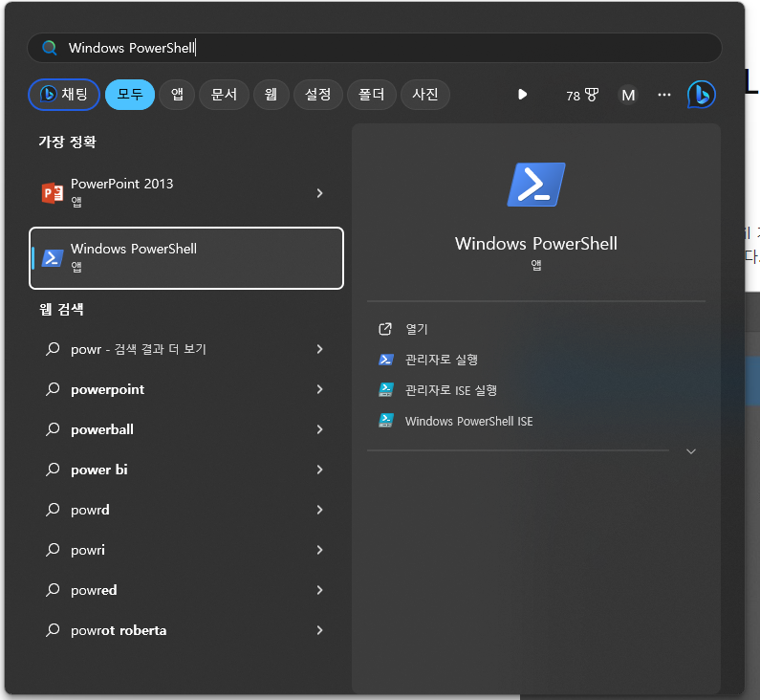Viewport: 760px width, 700px height.
Task: Click the PowerShell icon beside 관리자로 실행
Action: pyautogui.click(x=386, y=360)
